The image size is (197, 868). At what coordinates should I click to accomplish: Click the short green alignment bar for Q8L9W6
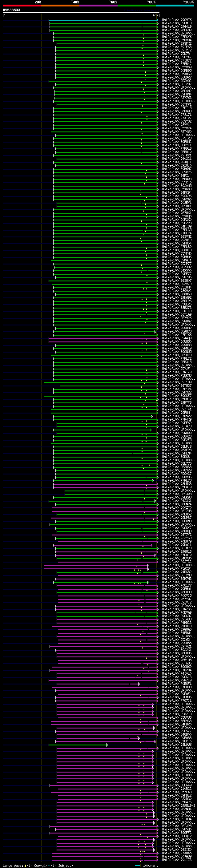tap(78, 745)
